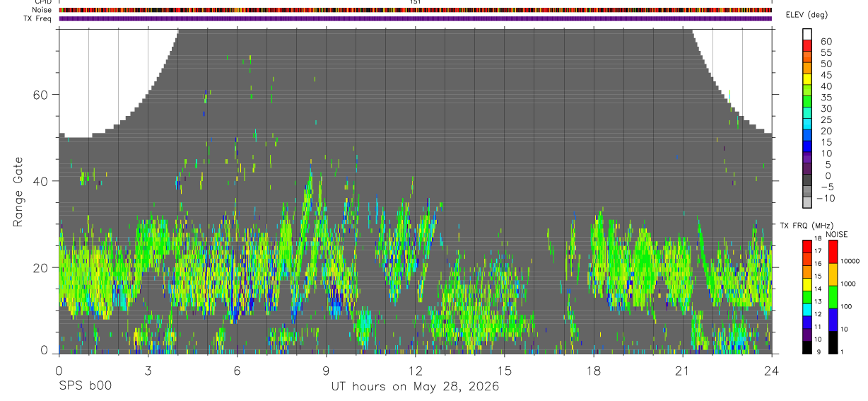Click the dark gray -5–0 degree elevation swatch

[807, 181]
